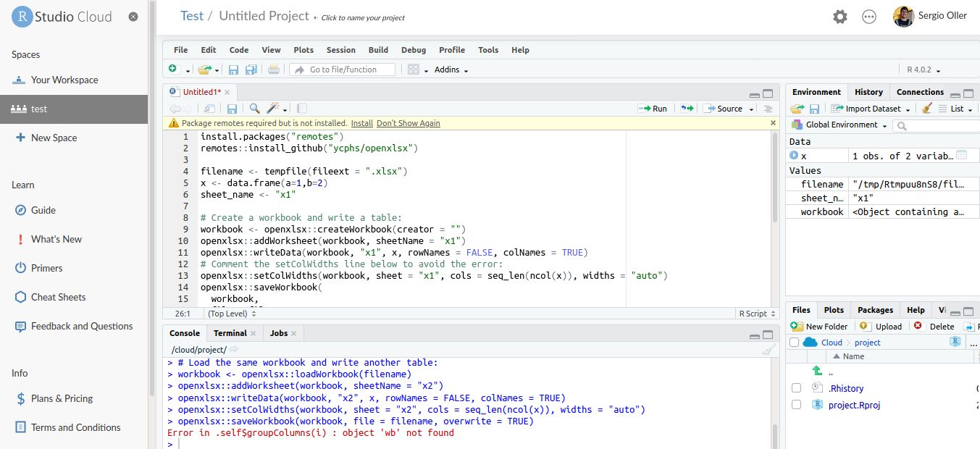Run the selected code with the Run button
This screenshot has height=449, width=980.
coord(653,108)
